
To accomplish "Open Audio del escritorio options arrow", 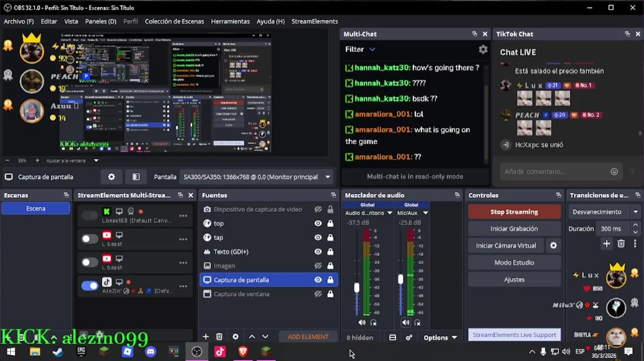I will 389,213.
